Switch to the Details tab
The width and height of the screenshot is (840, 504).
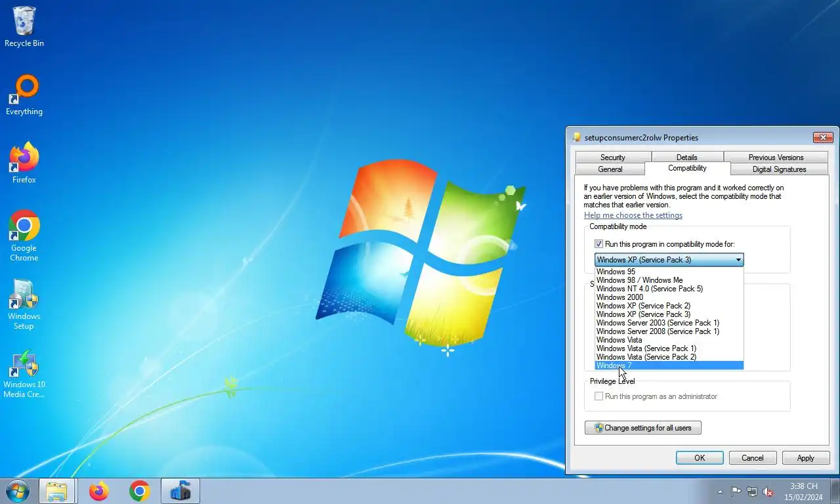tap(687, 157)
